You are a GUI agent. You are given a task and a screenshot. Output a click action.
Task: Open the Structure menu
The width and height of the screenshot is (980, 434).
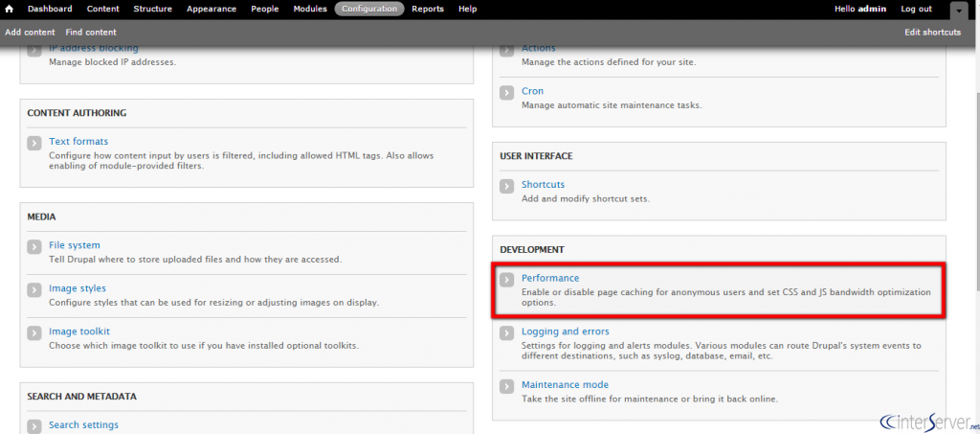pos(152,9)
